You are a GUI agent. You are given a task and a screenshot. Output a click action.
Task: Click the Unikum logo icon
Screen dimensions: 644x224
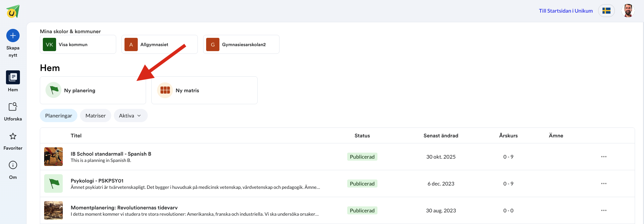pos(13,12)
